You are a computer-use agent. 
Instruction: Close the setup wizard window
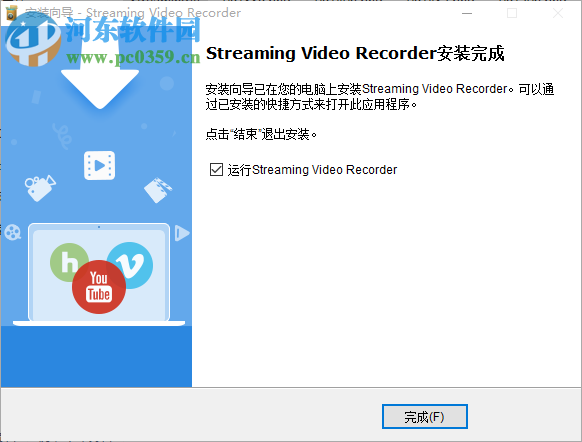click(x=558, y=13)
